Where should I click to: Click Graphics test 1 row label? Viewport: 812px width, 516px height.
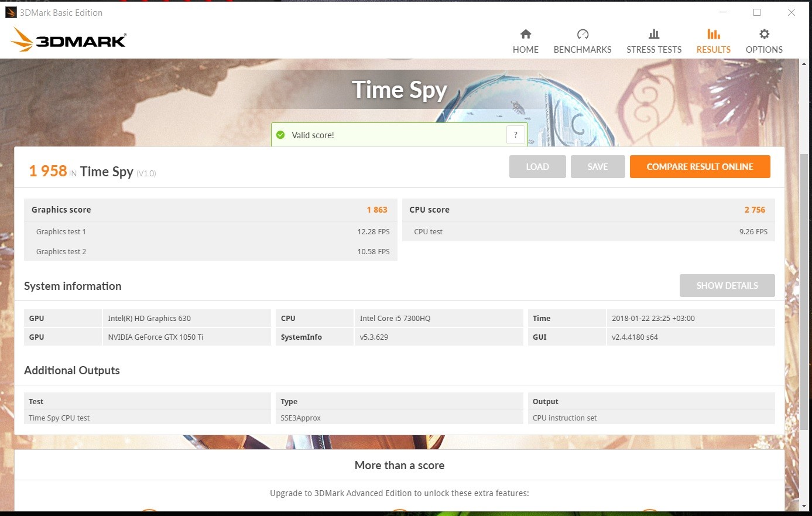tap(61, 232)
